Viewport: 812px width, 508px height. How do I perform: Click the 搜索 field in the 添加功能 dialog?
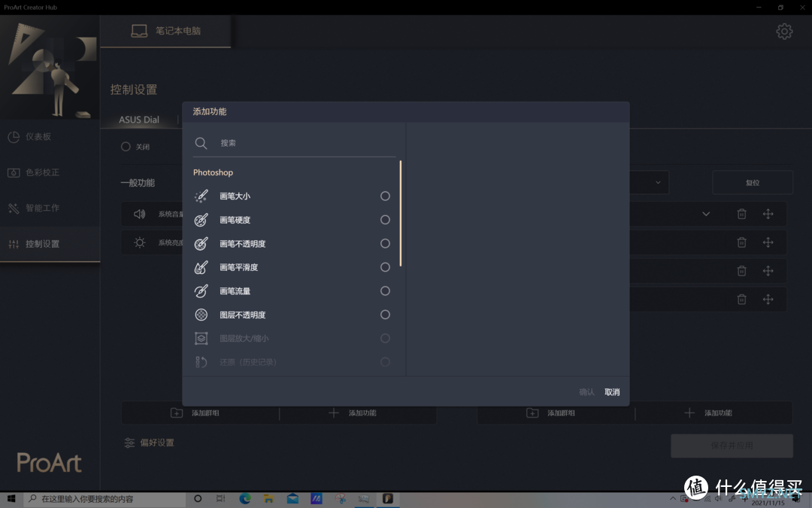pyautogui.click(x=294, y=143)
